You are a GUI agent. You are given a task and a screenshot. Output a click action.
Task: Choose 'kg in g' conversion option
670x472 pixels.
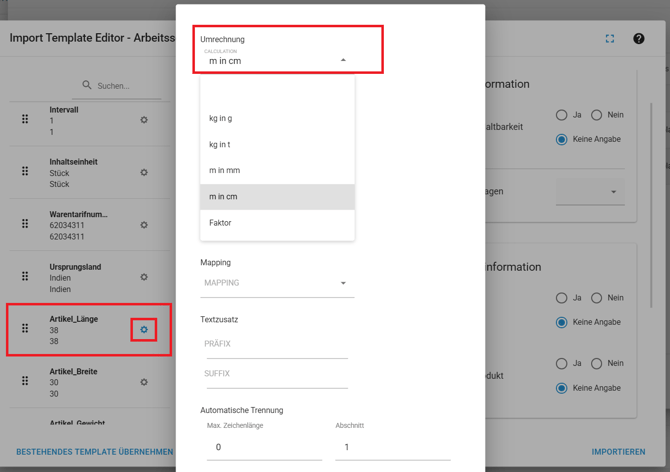coord(221,118)
